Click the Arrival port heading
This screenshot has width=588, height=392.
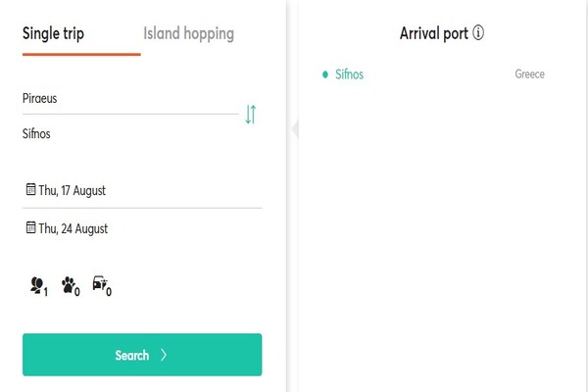434,33
